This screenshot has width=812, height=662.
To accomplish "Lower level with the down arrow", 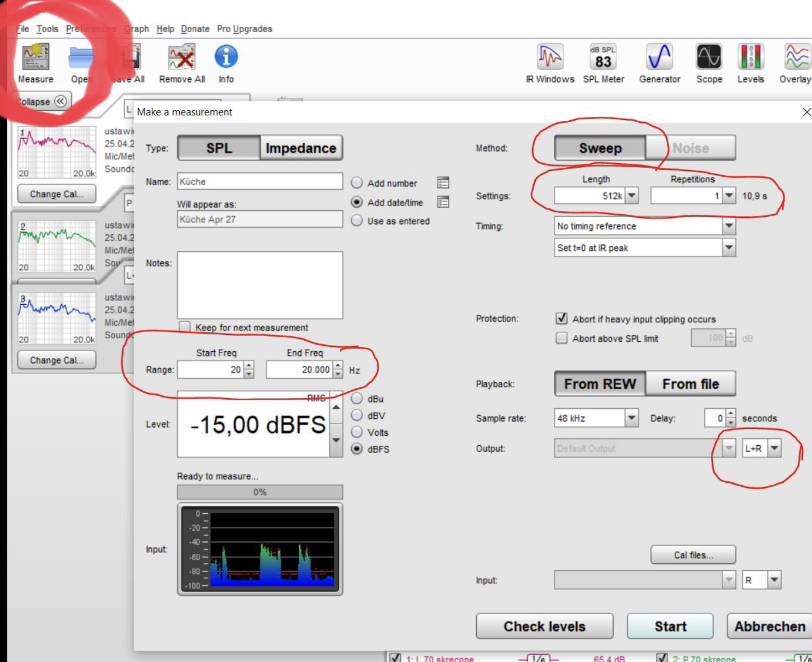I will click(336, 440).
